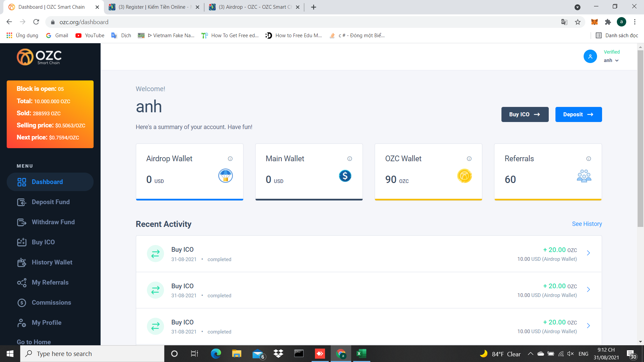Image resolution: width=644 pixels, height=362 pixels.
Task: Click the blue user avatar icon
Action: coord(590,56)
